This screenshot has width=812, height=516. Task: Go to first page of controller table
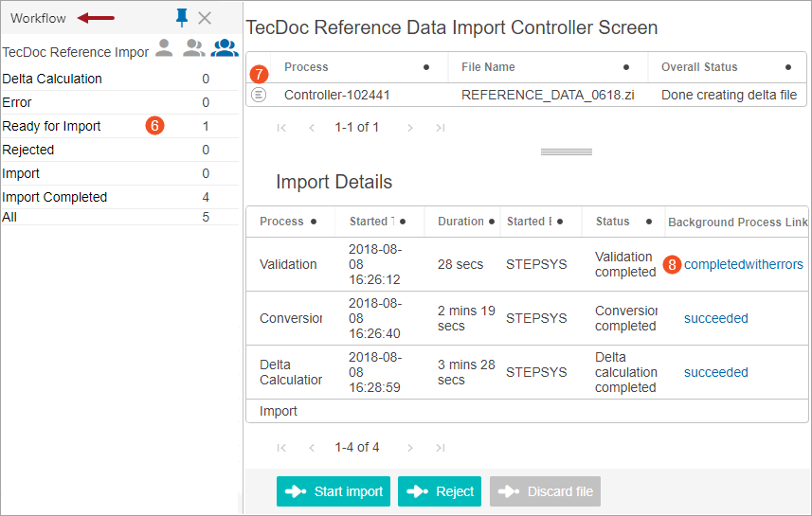(x=281, y=128)
